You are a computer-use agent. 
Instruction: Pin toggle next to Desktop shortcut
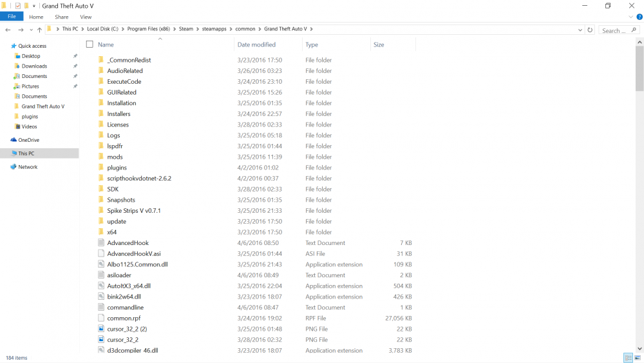click(75, 56)
